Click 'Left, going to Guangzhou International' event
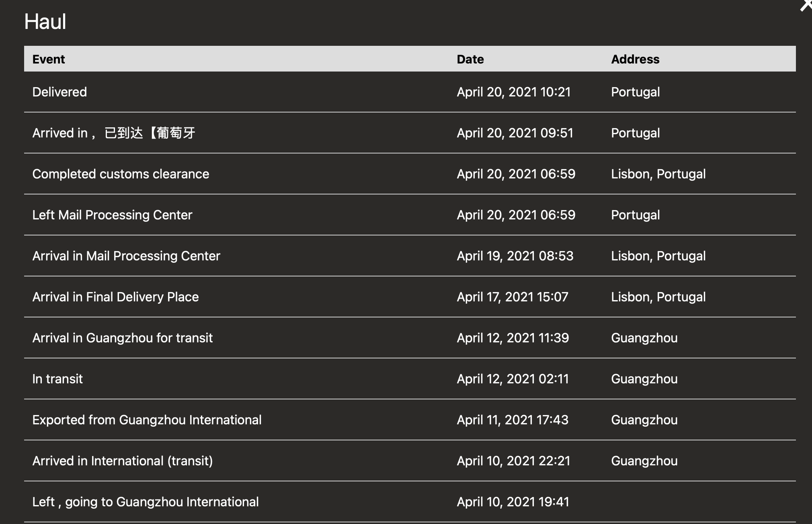This screenshot has height=524, width=812. 145,501
